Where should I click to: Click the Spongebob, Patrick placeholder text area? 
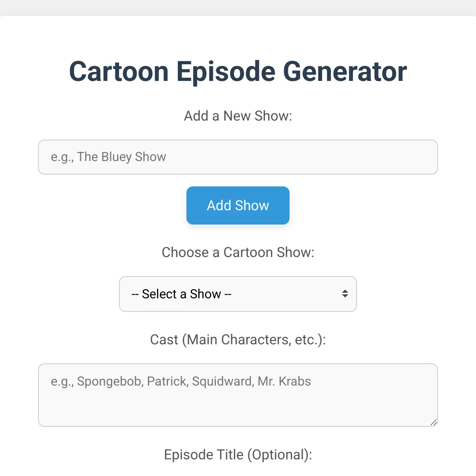click(181, 381)
